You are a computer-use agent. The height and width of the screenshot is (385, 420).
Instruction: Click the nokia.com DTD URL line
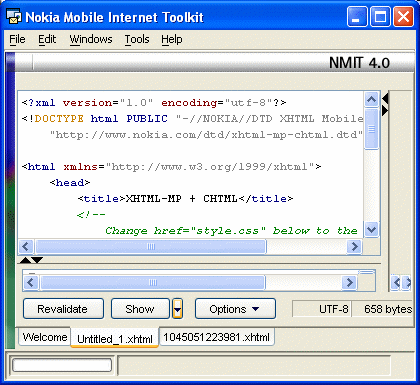point(206,134)
